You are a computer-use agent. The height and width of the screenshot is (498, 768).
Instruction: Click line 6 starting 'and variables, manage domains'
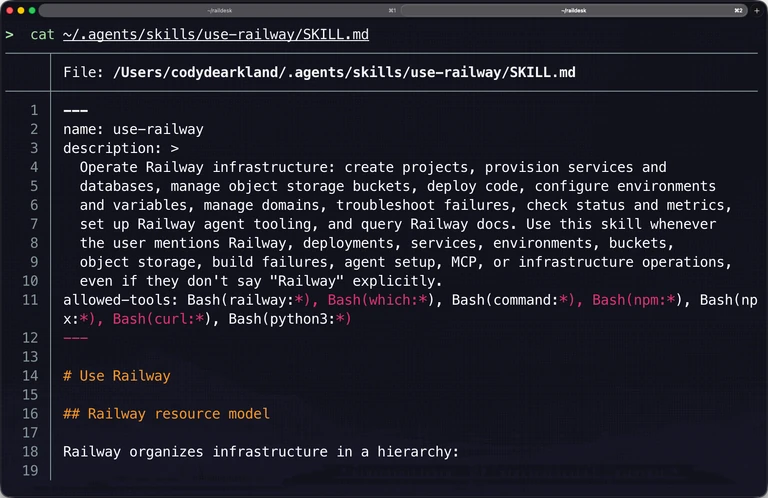click(x=406, y=205)
